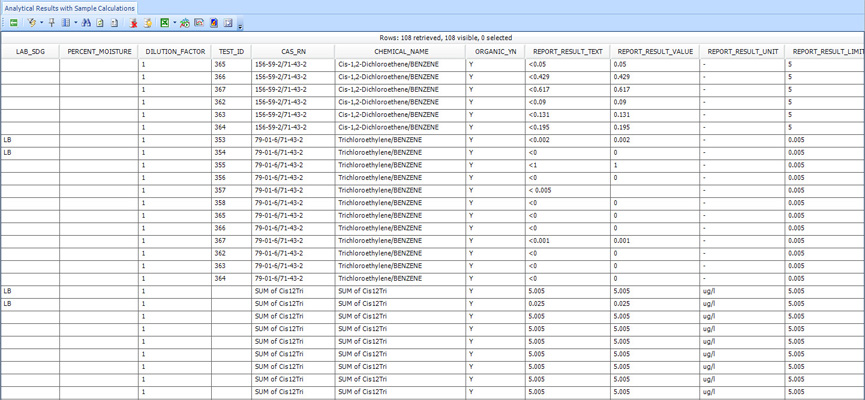865x400 pixels.
Task: Click the pin icon in the toolbar
Action: coord(52,23)
